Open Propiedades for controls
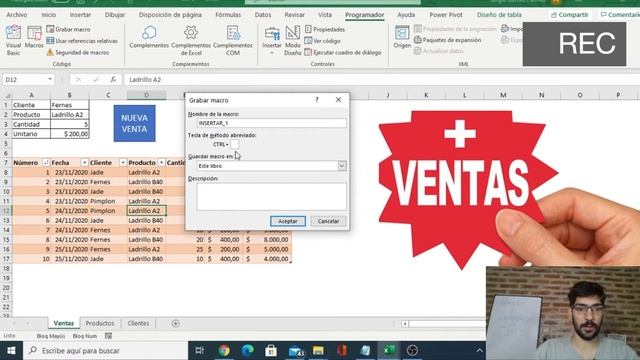This screenshot has width=640, height=360. (x=325, y=29)
